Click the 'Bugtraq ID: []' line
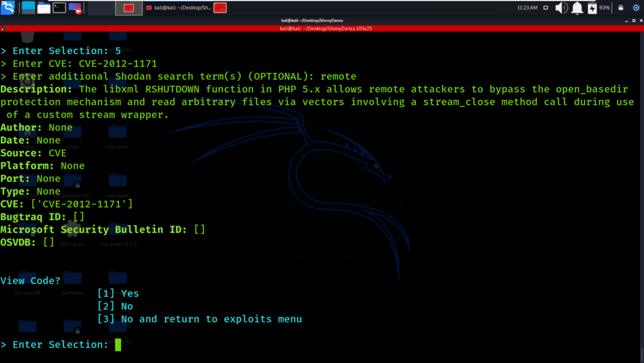 pos(43,217)
